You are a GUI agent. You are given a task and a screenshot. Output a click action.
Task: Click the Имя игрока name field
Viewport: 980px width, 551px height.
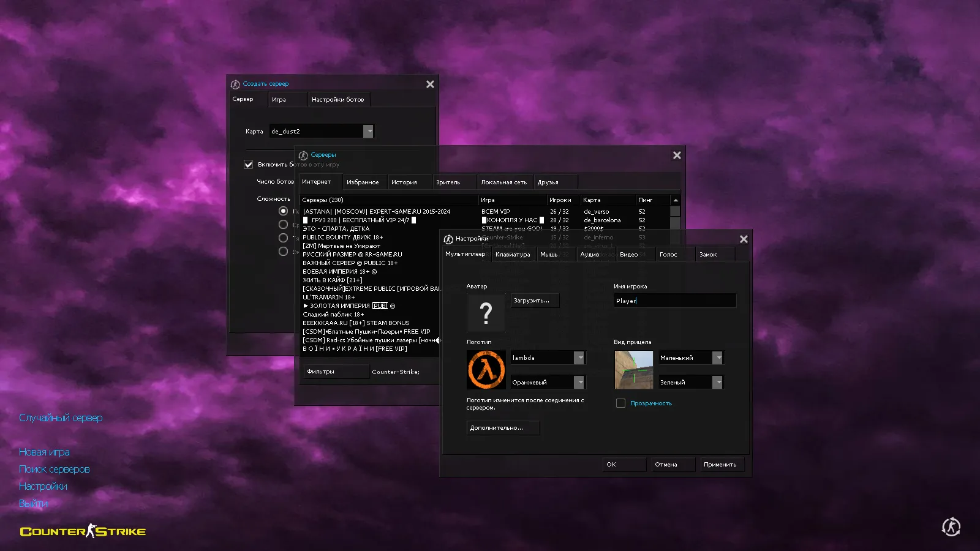[x=674, y=301]
